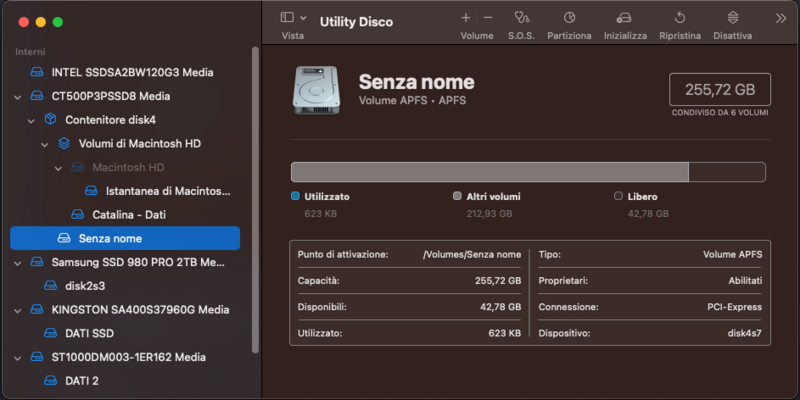The width and height of the screenshot is (800, 400).
Task: Collapse the CT500P3PSSD8 Media tree
Action: point(18,96)
